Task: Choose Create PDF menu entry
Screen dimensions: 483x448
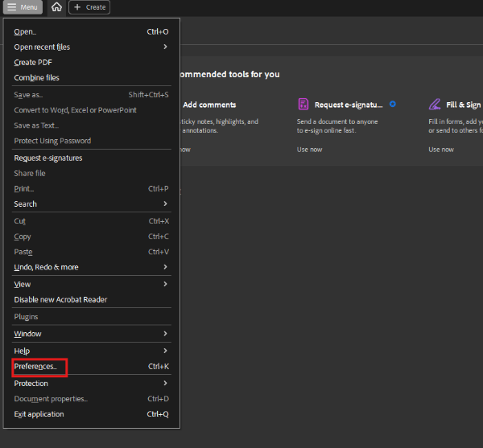Action: 91,63
